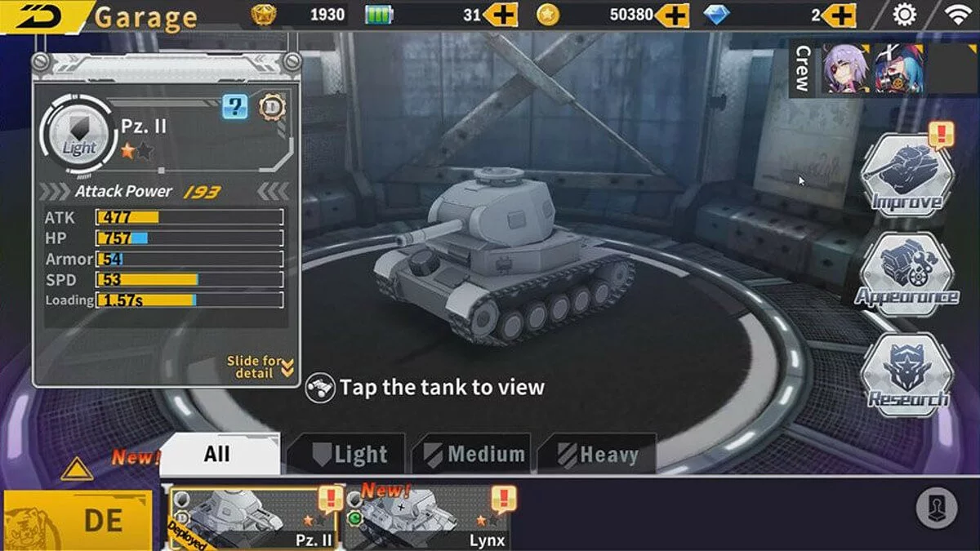Viewport: 980px width, 551px height.
Task: Switch to the Light tanks tab
Action: (x=345, y=454)
